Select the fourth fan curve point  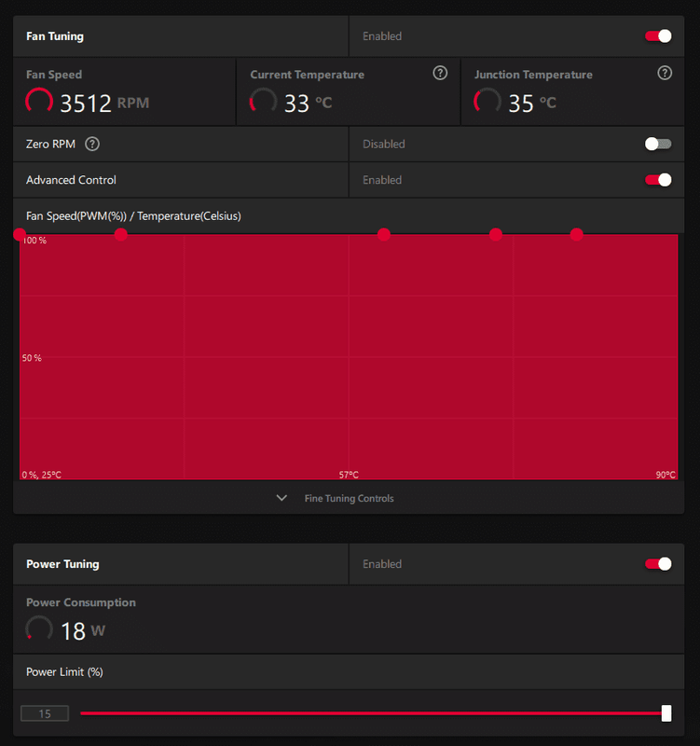[496, 235]
